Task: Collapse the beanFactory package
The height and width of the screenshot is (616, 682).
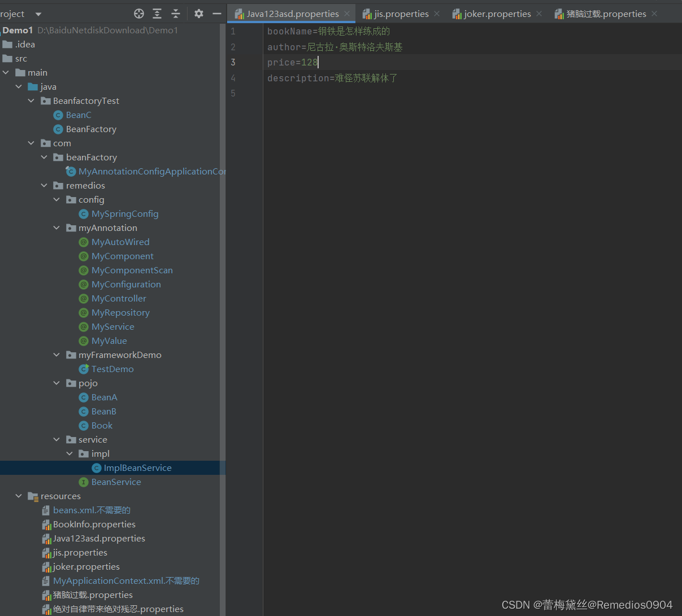Action: click(44, 157)
